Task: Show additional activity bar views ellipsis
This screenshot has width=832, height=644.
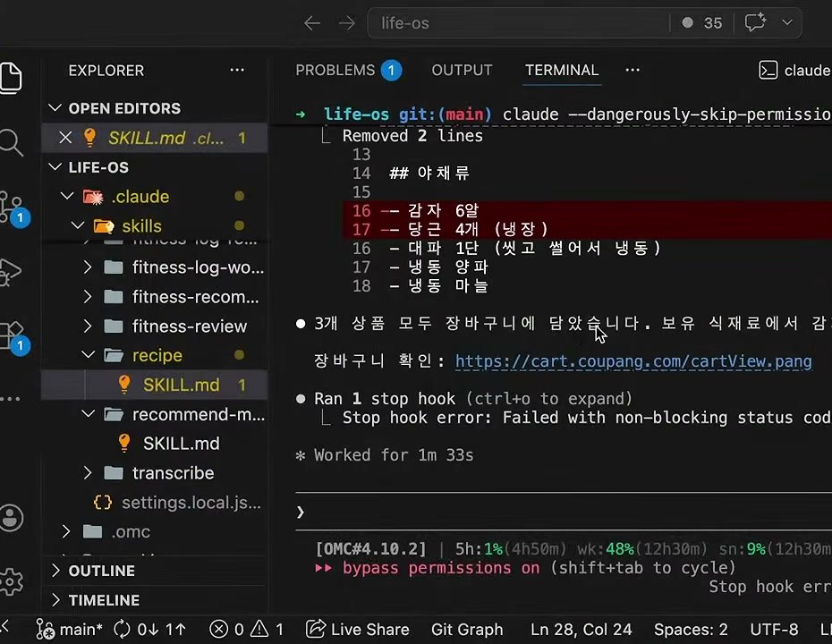Action: pos(11,398)
